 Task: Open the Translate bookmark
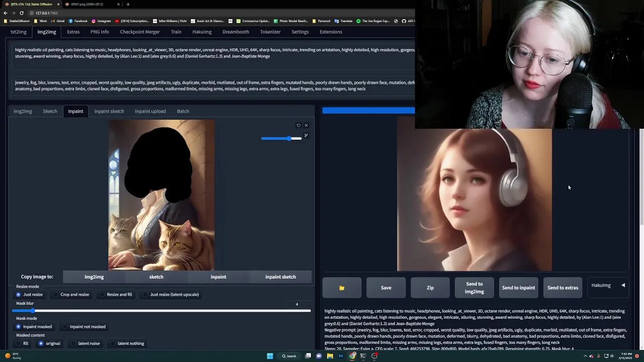344,21
